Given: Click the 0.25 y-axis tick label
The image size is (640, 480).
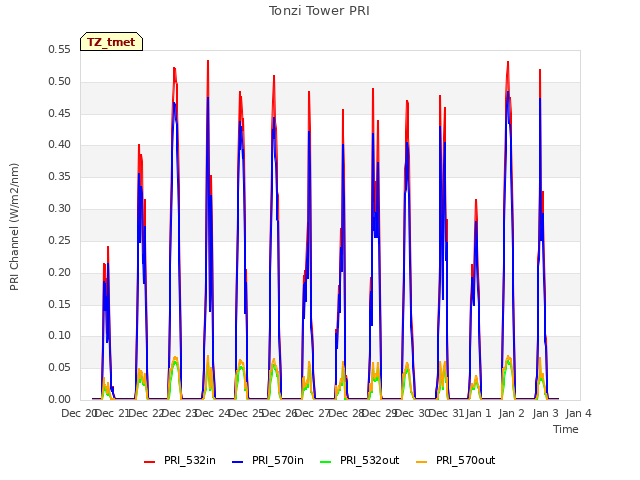Looking at the screenshot, I should pyautogui.click(x=60, y=240).
